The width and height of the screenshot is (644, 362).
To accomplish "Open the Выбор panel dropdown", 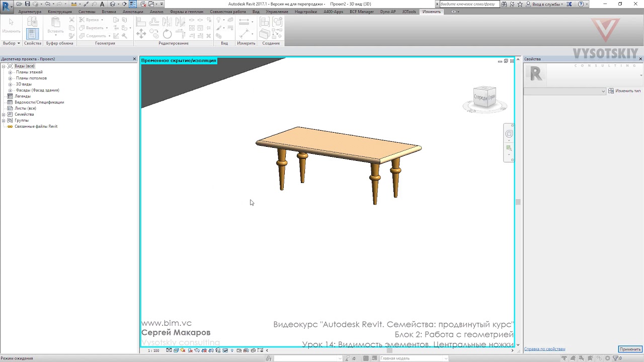I will [12, 43].
